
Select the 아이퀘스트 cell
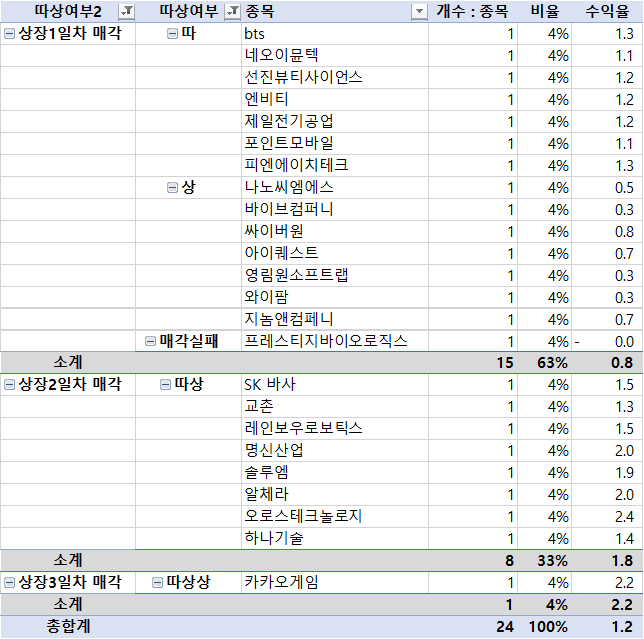335,253
